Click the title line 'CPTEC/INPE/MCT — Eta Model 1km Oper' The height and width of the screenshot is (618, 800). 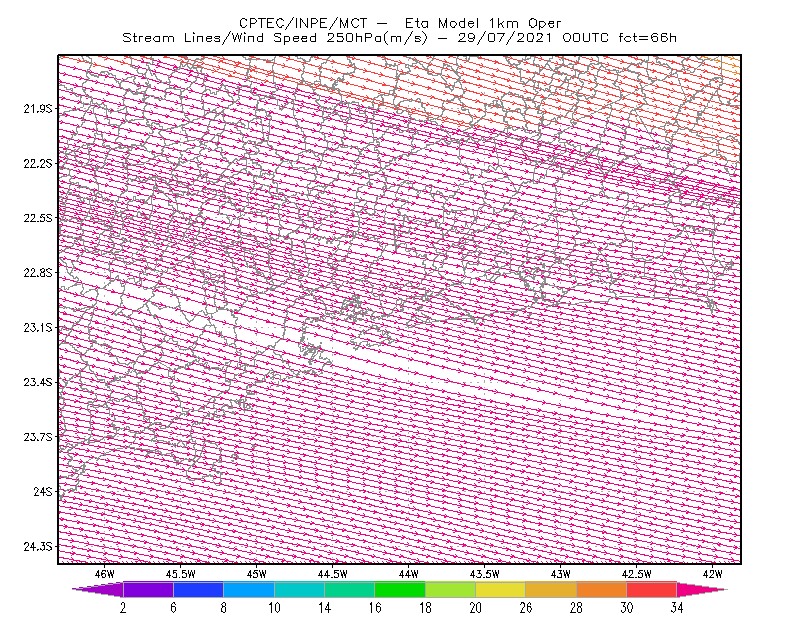[400, 23]
